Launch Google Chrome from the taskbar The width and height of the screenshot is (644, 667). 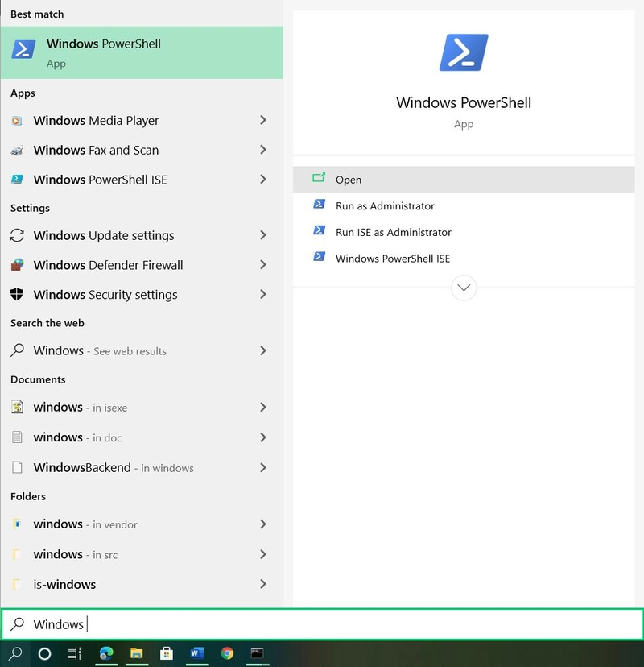(228, 653)
